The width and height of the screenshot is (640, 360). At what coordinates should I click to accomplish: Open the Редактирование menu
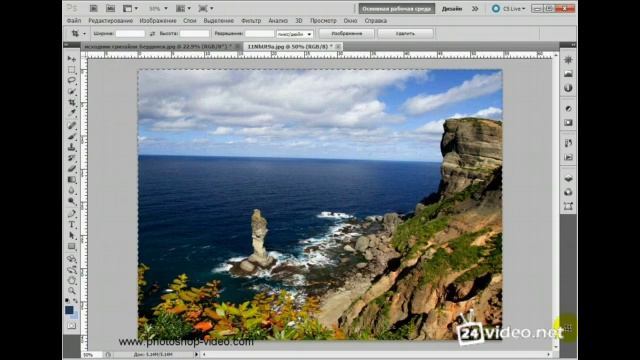tap(111, 20)
